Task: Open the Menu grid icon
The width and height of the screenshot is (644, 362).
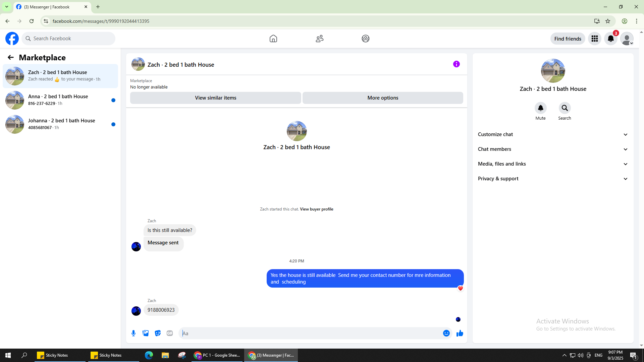Action: point(595,39)
